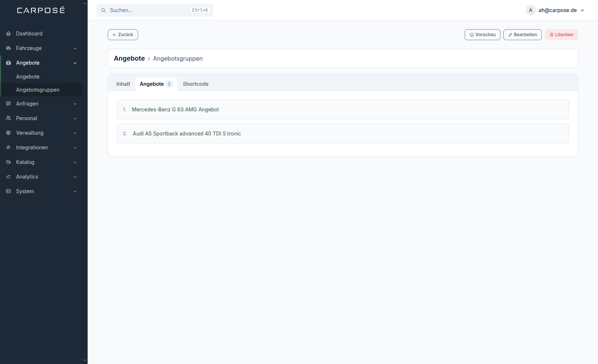Click the user avatar letter A
Image resolution: width=598 pixels, height=364 pixels.
click(x=530, y=10)
